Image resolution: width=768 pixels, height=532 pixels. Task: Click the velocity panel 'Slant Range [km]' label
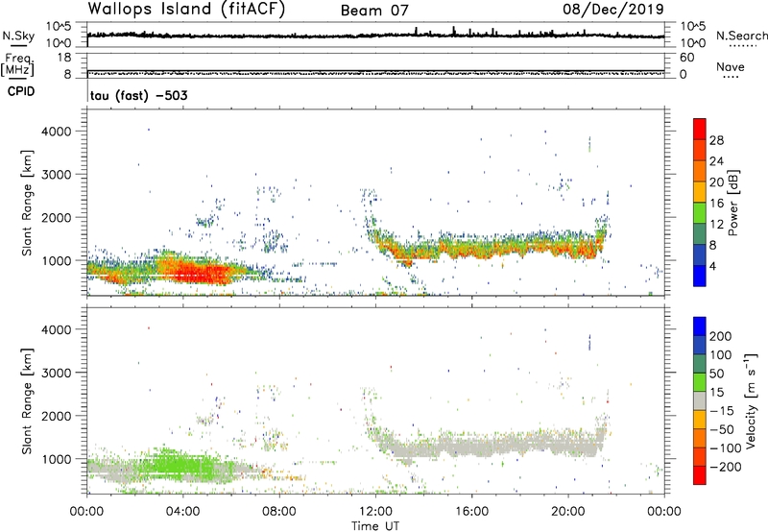coord(27,401)
